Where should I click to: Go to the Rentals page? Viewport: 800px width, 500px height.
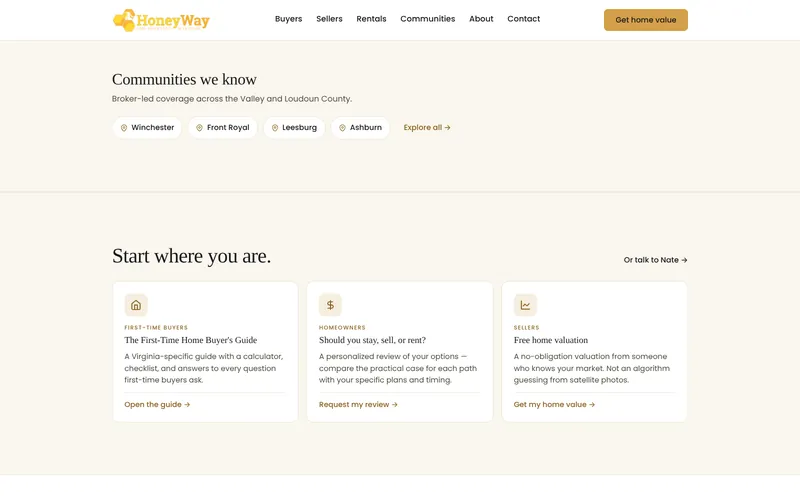(x=371, y=19)
